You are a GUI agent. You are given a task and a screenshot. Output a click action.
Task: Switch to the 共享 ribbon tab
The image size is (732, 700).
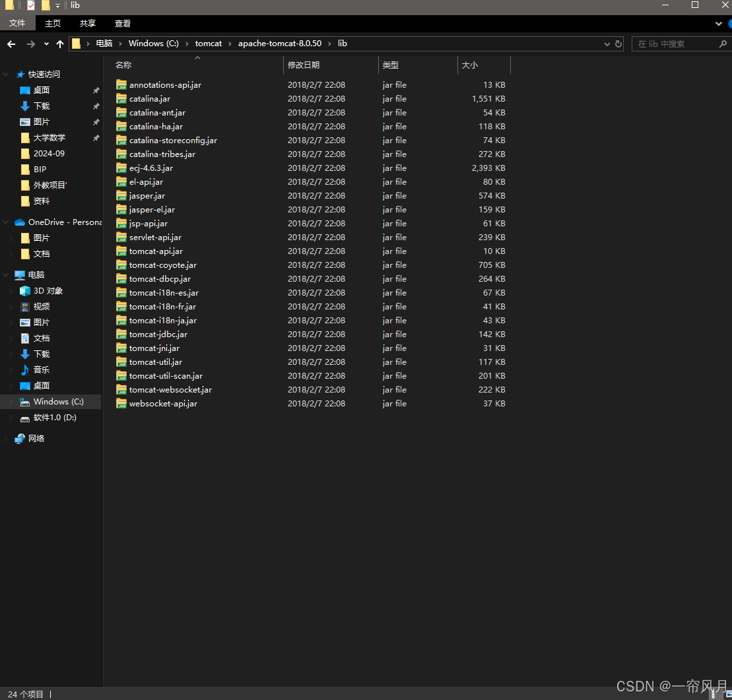tap(87, 23)
